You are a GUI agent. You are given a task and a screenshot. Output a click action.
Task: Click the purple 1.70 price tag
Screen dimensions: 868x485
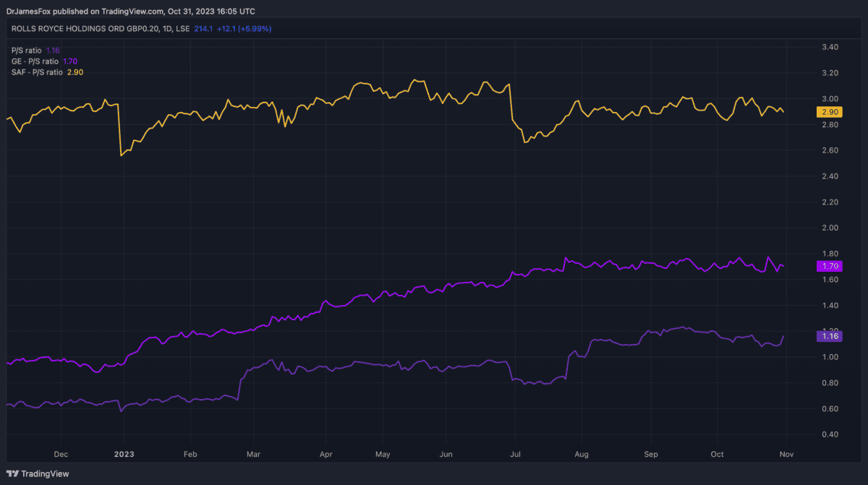pyautogui.click(x=828, y=266)
